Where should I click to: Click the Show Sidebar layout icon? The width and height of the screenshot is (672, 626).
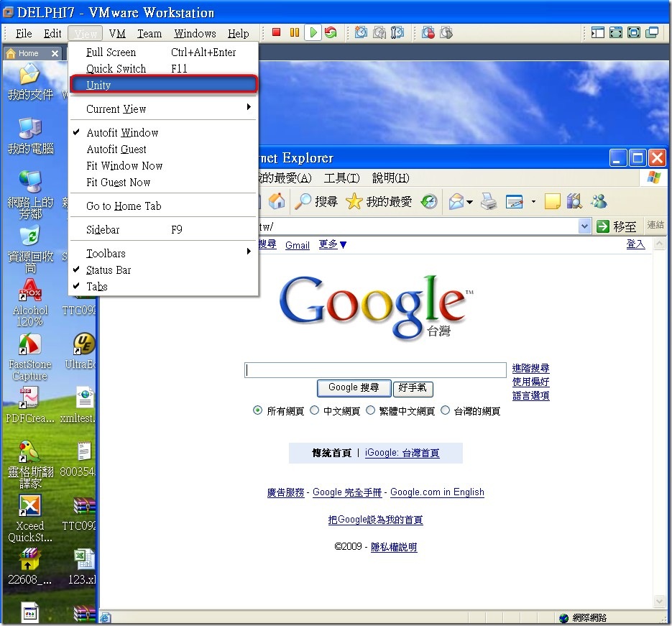click(x=597, y=32)
